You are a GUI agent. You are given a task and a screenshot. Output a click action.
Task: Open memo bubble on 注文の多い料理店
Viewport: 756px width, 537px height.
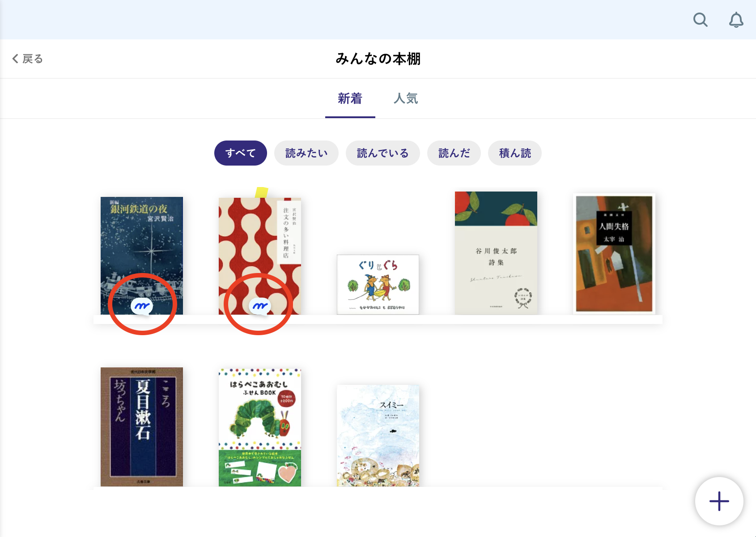(x=260, y=306)
